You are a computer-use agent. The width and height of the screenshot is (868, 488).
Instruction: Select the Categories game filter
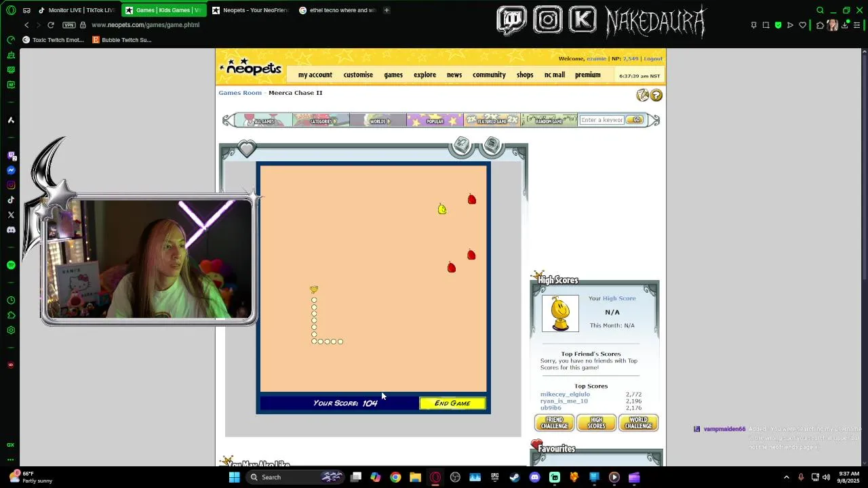(x=321, y=120)
